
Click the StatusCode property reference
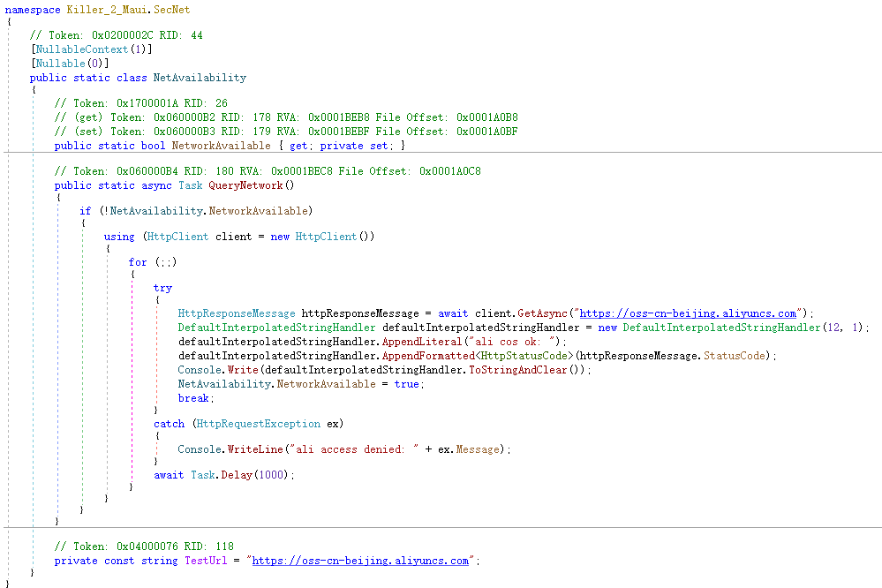(x=734, y=356)
